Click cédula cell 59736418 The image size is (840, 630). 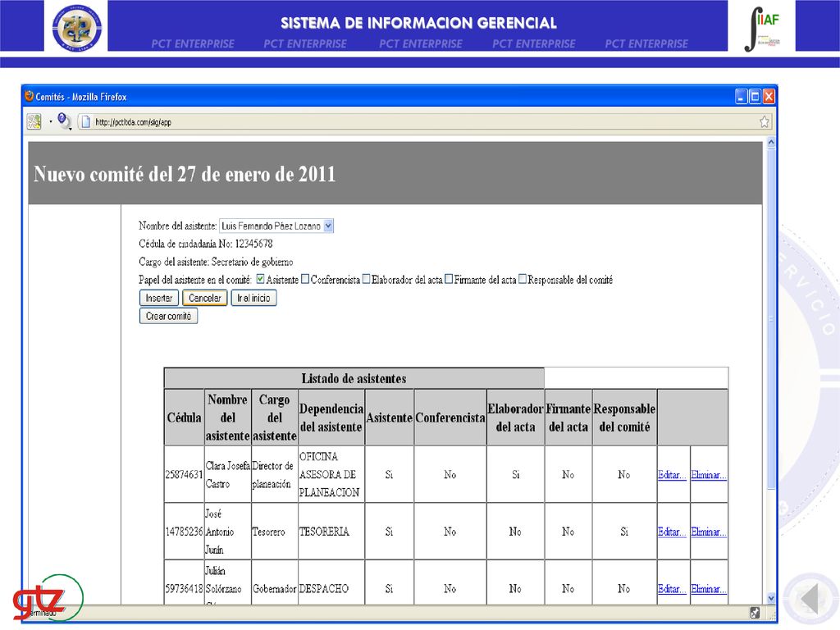184,589
